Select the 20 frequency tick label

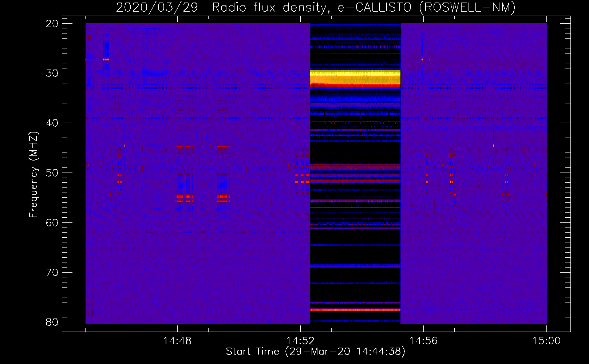[52, 24]
